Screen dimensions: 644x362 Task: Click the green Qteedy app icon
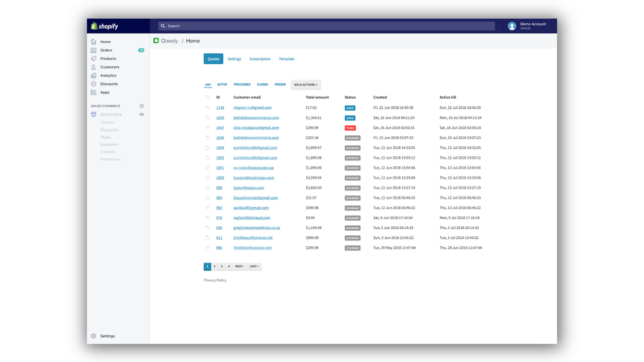156,41
